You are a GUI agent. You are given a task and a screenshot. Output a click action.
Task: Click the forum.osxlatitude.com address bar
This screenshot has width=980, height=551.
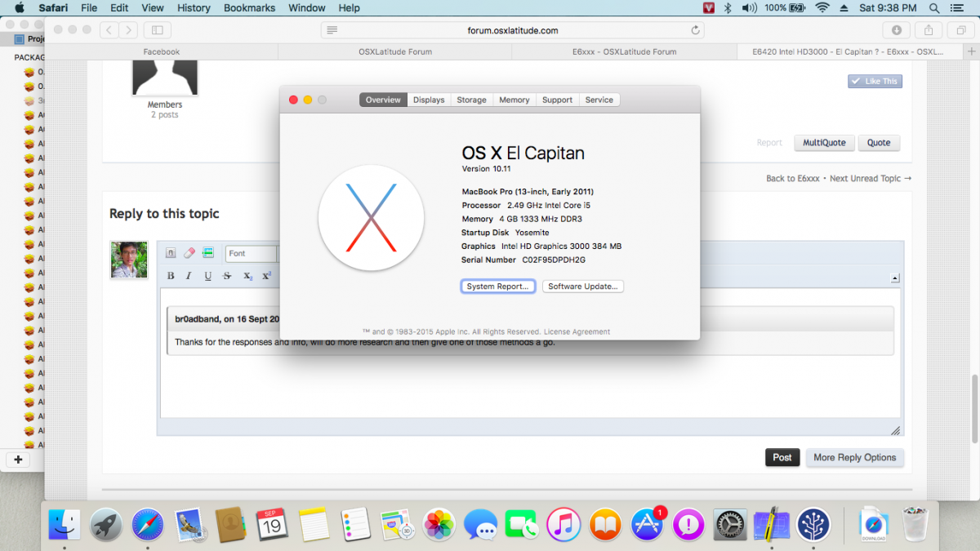tap(513, 30)
